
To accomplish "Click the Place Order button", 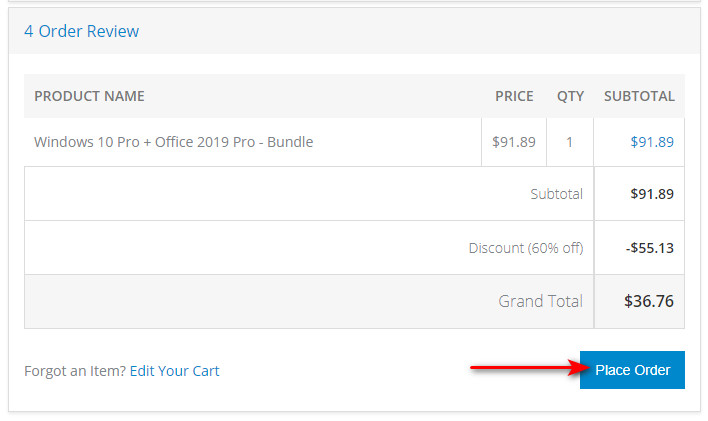I will point(632,370).
